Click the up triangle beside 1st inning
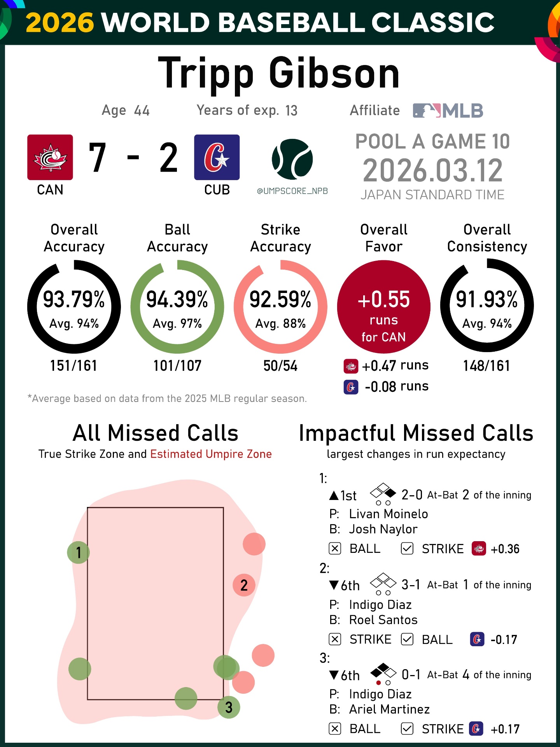Screen dimensions: 560x747 (334, 495)
